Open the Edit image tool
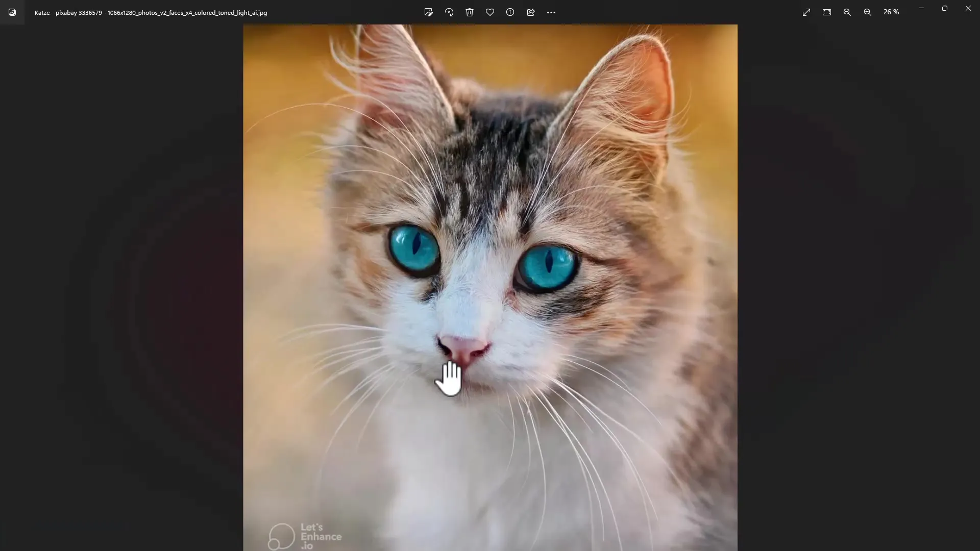980x551 pixels. pos(428,12)
